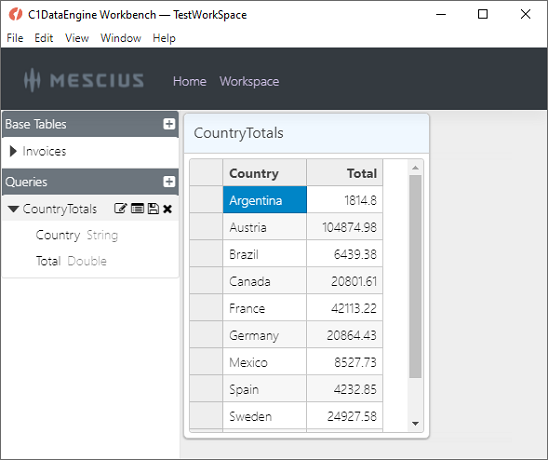Screen dimensions: 548x460
Task: Show CountryTotals query data table
Action: (x=137, y=209)
